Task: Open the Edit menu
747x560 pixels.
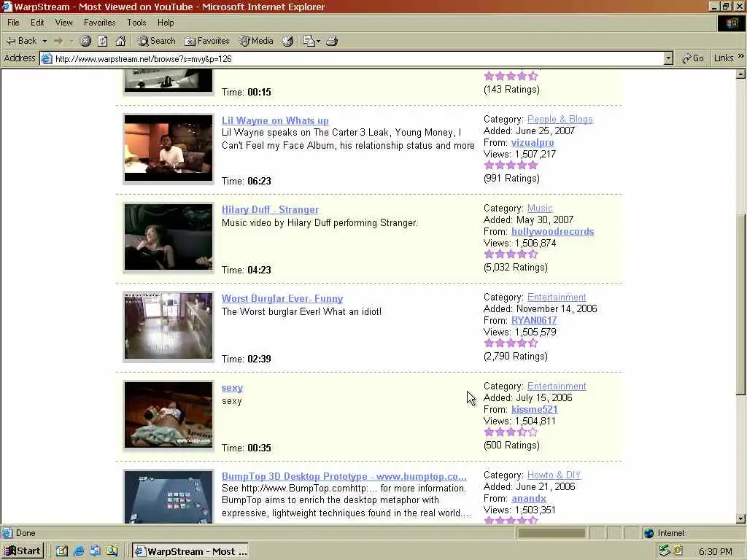Action: (x=37, y=23)
